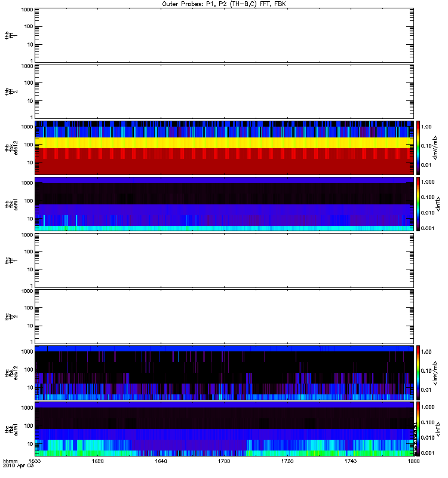Screen dimensions: 448x478
Task: Click the color bar beside thb fbk scm1
Action: (x=418, y=204)
